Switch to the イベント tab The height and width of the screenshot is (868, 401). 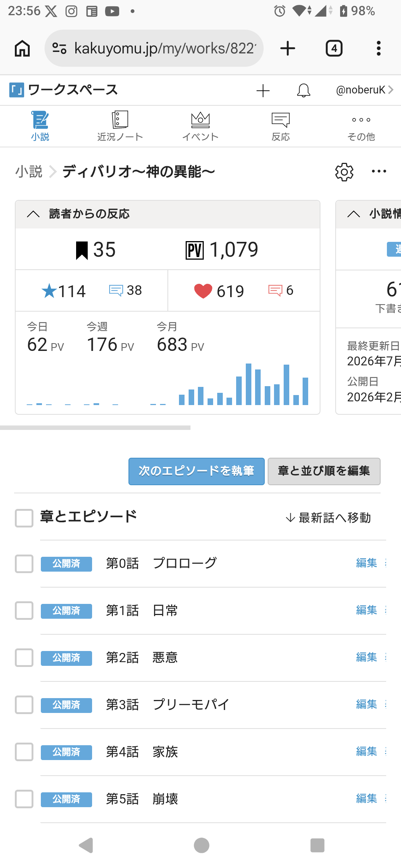pos(200,126)
